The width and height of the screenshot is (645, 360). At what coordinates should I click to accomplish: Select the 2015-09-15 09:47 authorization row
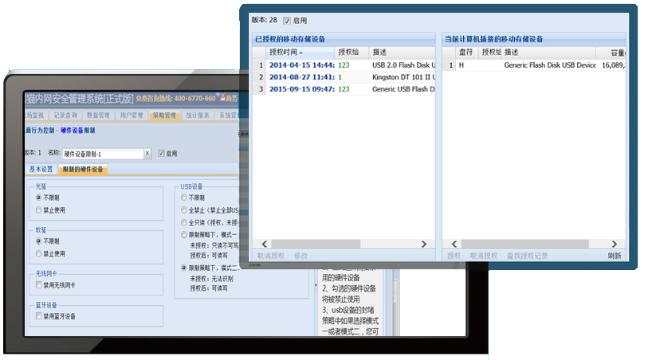point(344,89)
